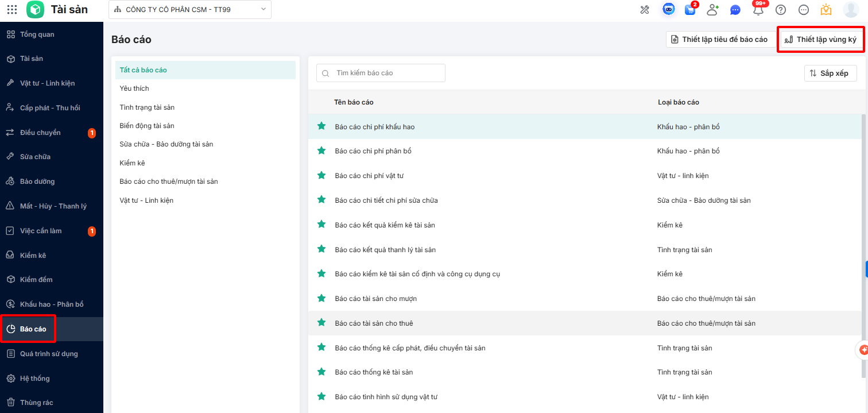Open the user avatar account menu
The image size is (868, 413).
tap(850, 10)
